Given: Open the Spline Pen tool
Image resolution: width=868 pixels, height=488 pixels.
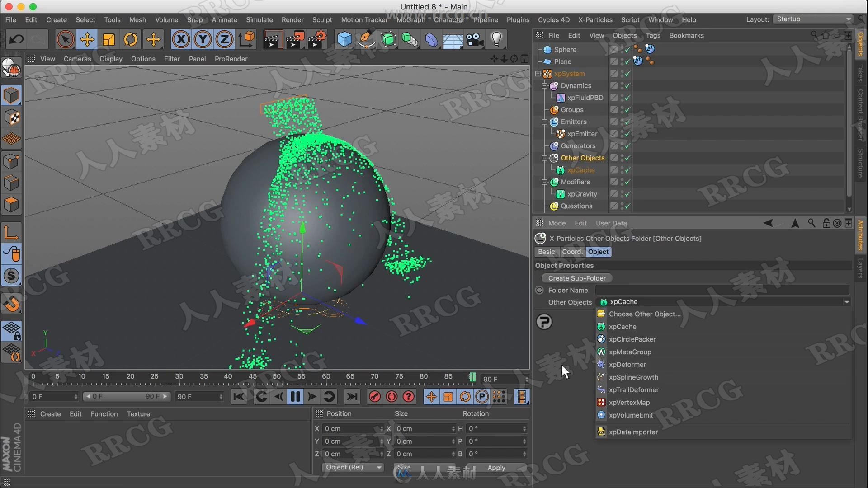Looking at the screenshot, I should tap(366, 40).
